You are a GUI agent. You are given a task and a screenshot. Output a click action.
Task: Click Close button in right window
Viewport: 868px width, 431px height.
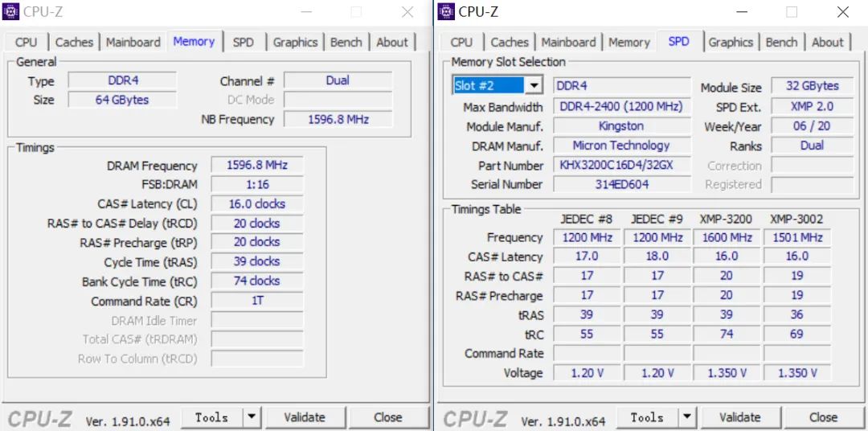coord(823,417)
